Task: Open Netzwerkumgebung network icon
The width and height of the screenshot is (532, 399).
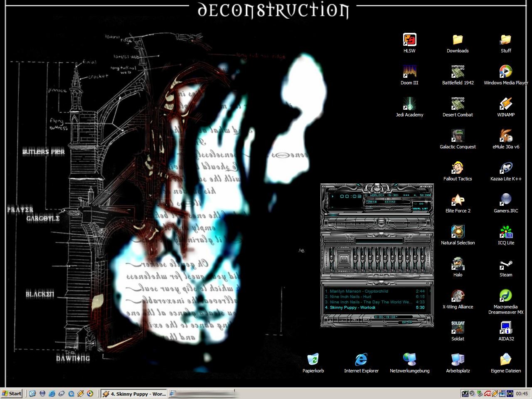Action: tap(409, 363)
